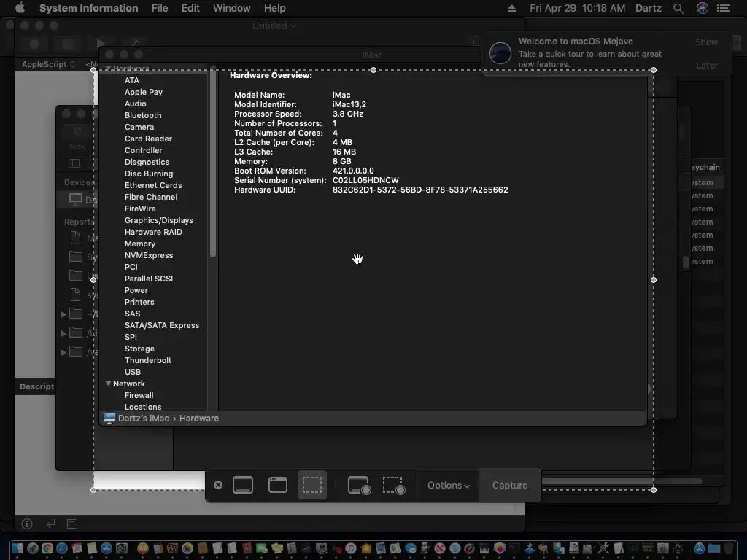The height and width of the screenshot is (560, 747).
Task: Select Locations under Network
Action: click(x=143, y=407)
